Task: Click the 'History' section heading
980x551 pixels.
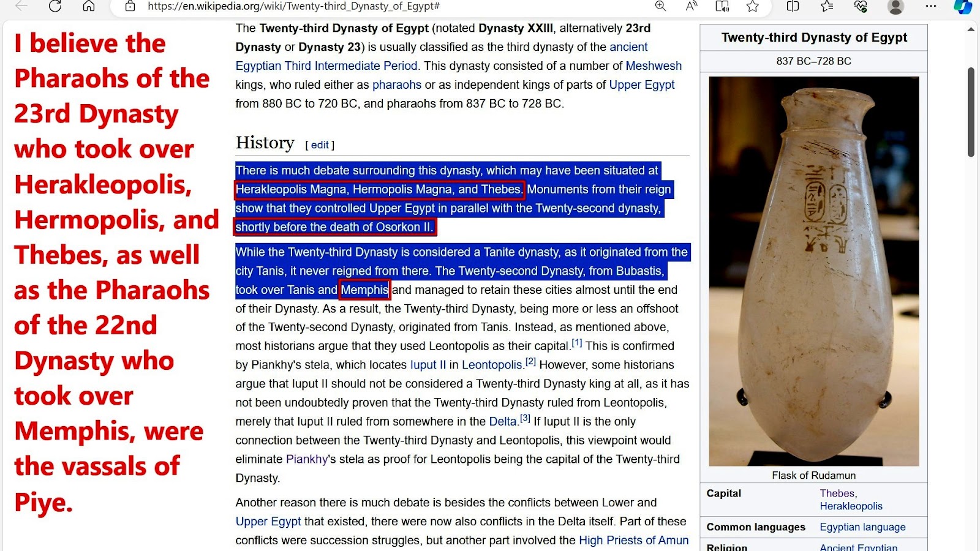Action: pos(265,143)
